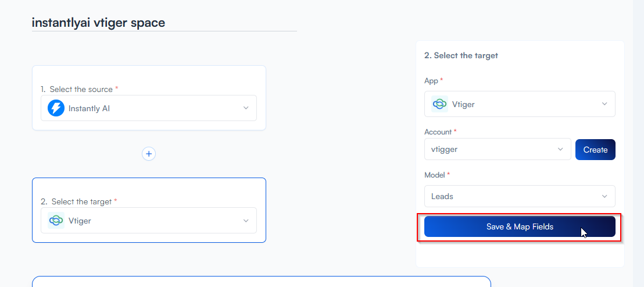Viewport: 644px width, 287px height.
Task: Open the Account dropdown showing vtigger
Action: pos(497,149)
